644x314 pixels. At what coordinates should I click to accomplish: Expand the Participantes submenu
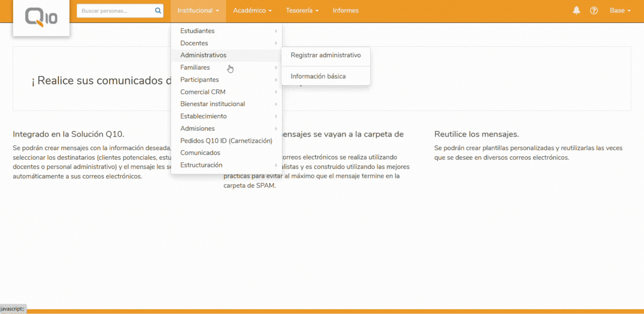(x=199, y=79)
